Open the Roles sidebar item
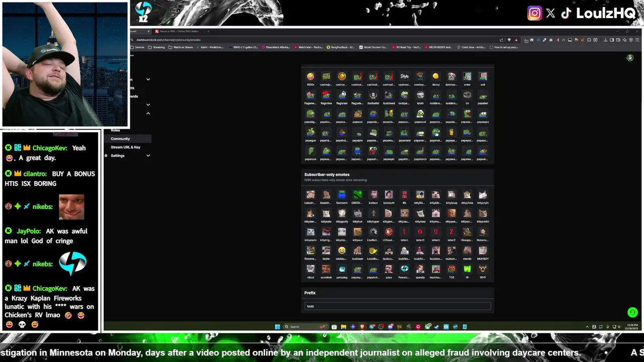This screenshot has width=644, height=362. 115,130
